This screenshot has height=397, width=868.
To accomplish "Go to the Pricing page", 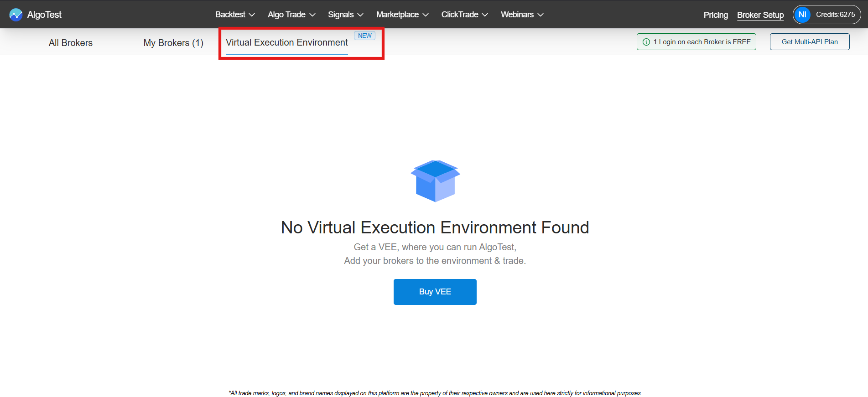I will (x=715, y=15).
